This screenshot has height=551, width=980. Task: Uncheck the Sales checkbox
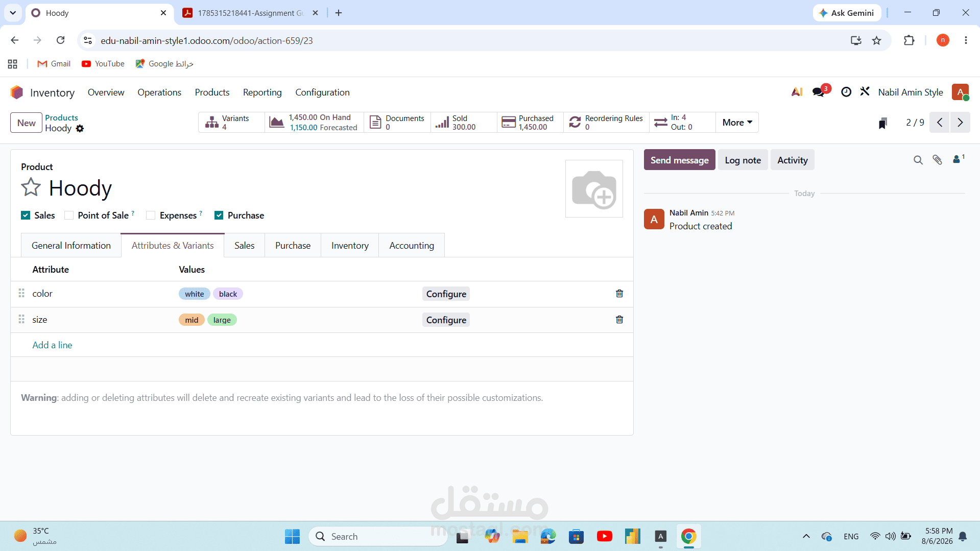click(26, 215)
